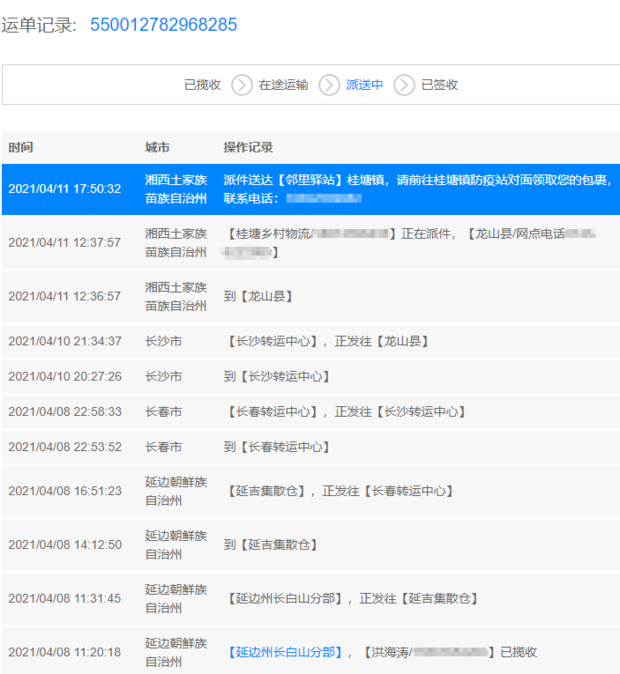Select 延吉集散仓 正发往 长春转运中心 row
Image resolution: width=620 pixels, height=674 pixels.
(310, 491)
